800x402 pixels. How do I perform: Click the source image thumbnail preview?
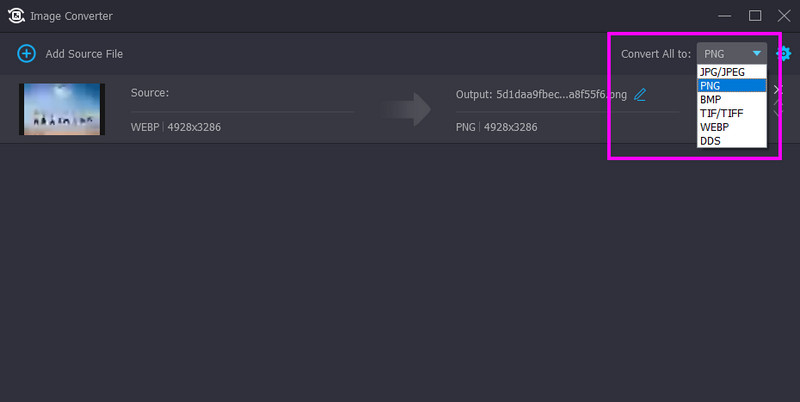(x=62, y=109)
